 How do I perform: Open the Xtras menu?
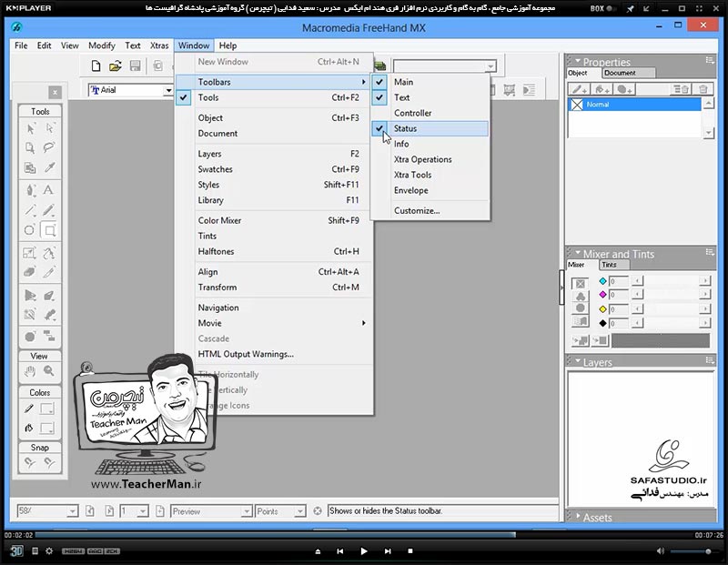pyautogui.click(x=159, y=45)
